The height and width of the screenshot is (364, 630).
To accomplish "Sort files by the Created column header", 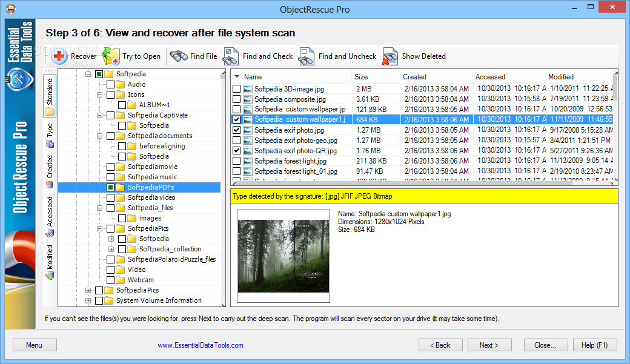I will (436, 77).
